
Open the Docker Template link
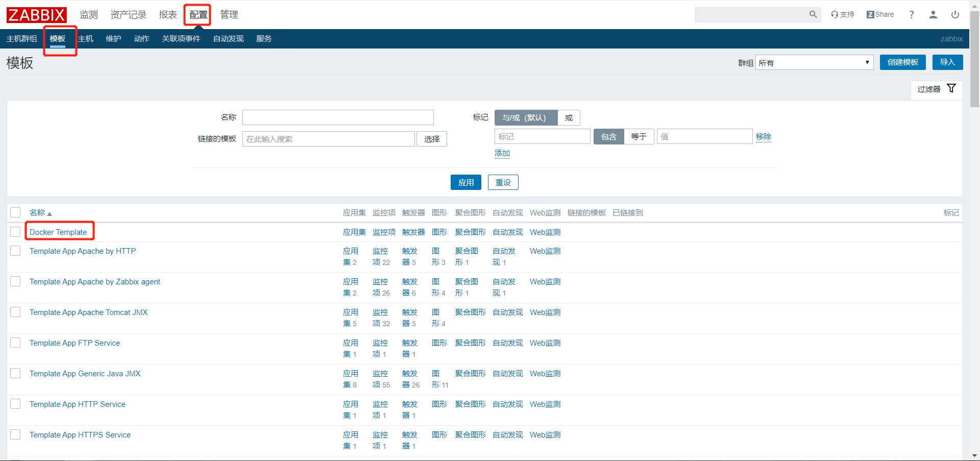(58, 232)
